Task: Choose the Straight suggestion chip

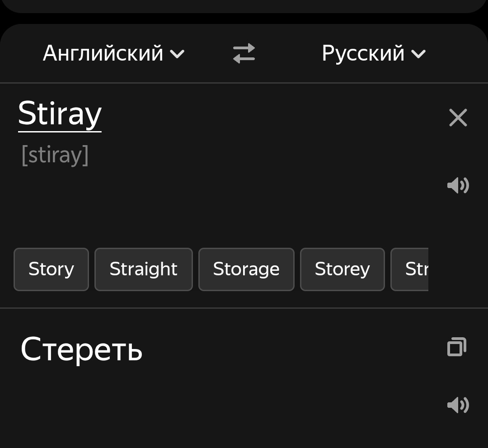Action: click(x=143, y=269)
